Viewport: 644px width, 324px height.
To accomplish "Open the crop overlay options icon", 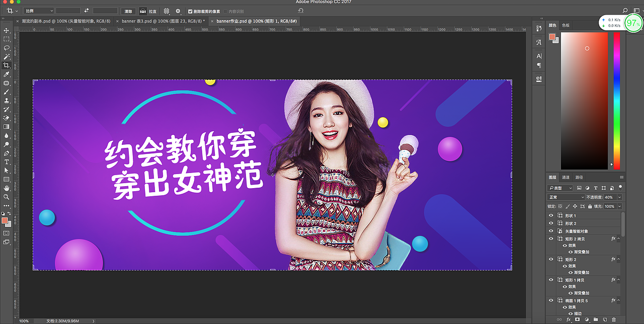I will point(166,11).
